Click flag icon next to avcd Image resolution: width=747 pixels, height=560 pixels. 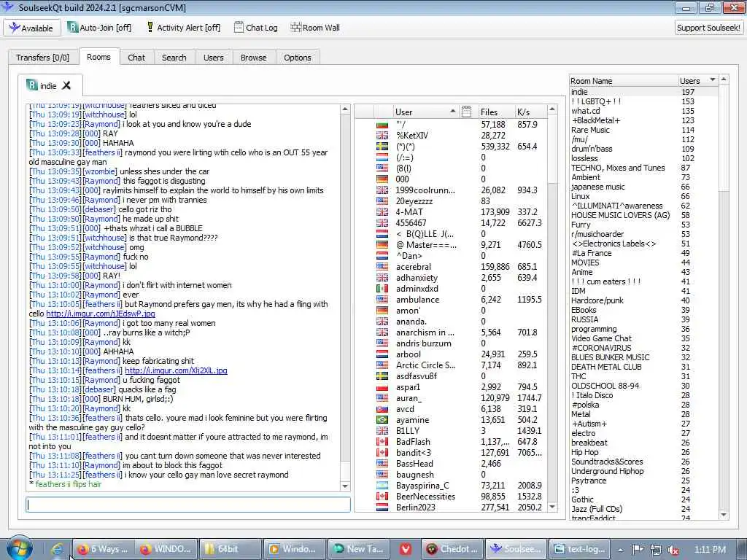coord(382,409)
